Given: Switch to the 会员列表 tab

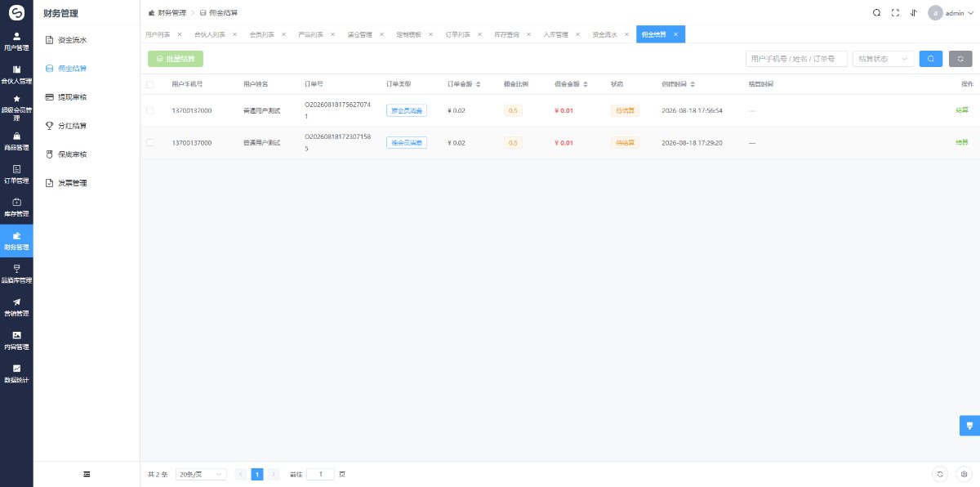Looking at the screenshot, I should pyautogui.click(x=261, y=34).
